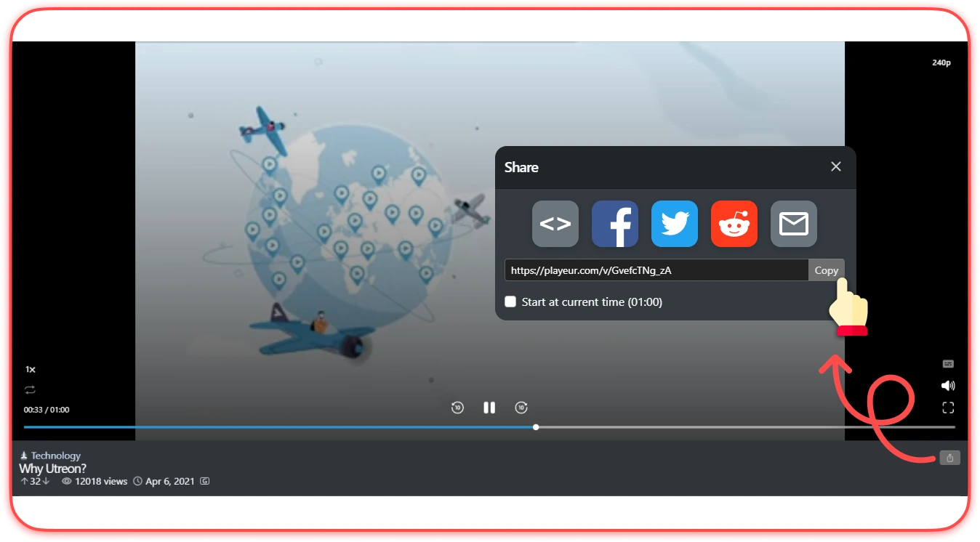Screen dimensions: 980x542
Task: Click the share URL text field
Action: coord(656,270)
